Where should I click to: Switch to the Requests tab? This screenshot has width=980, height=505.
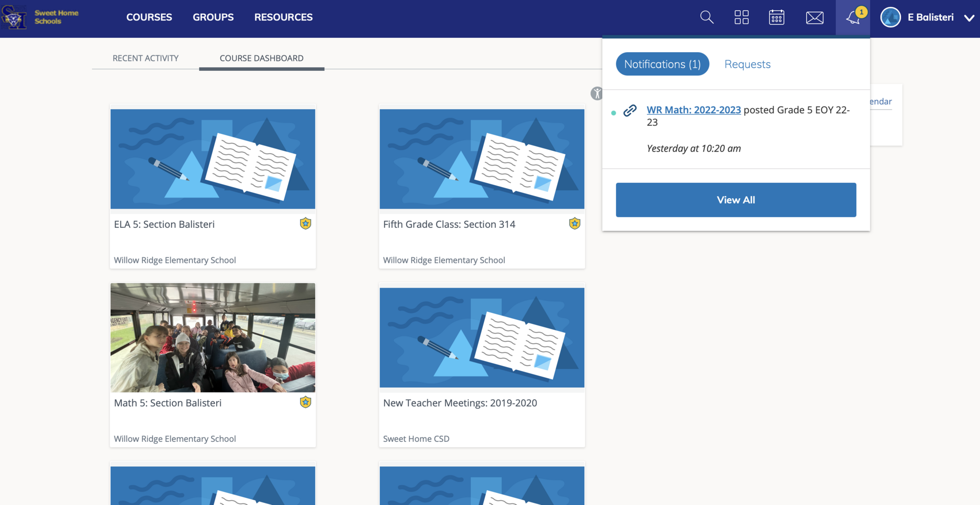pos(747,64)
